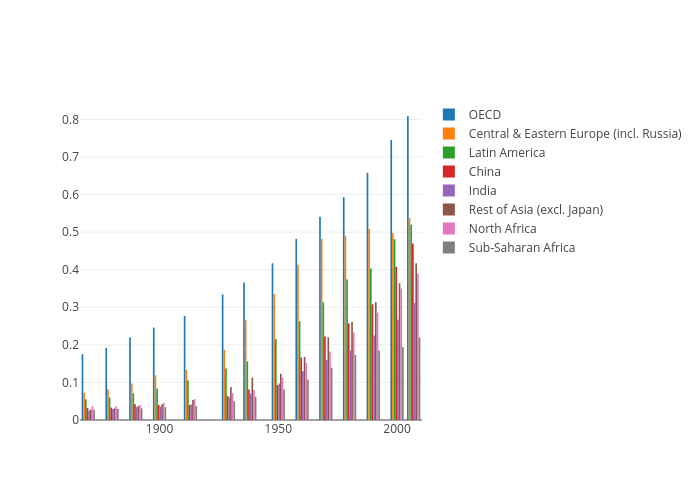The width and height of the screenshot is (700, 500).
Task: Hide the India series legend text
Action: click(483, 190)
